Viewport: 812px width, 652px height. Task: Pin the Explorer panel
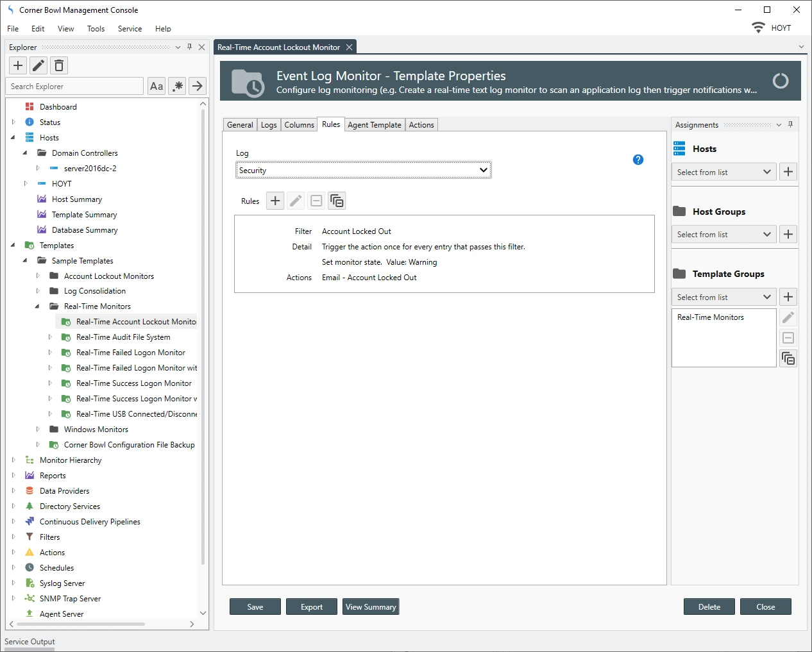click(189, 47)
